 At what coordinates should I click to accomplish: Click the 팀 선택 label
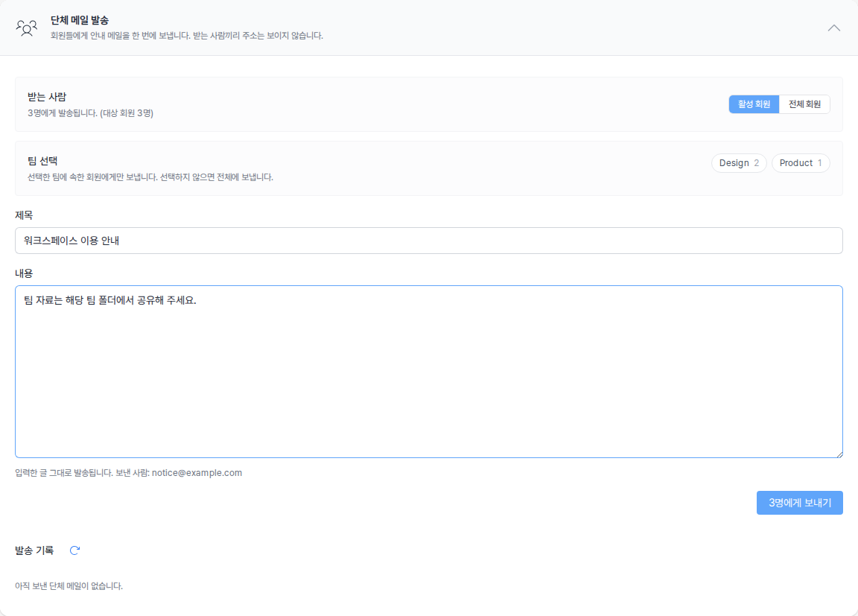coord(42,161)
